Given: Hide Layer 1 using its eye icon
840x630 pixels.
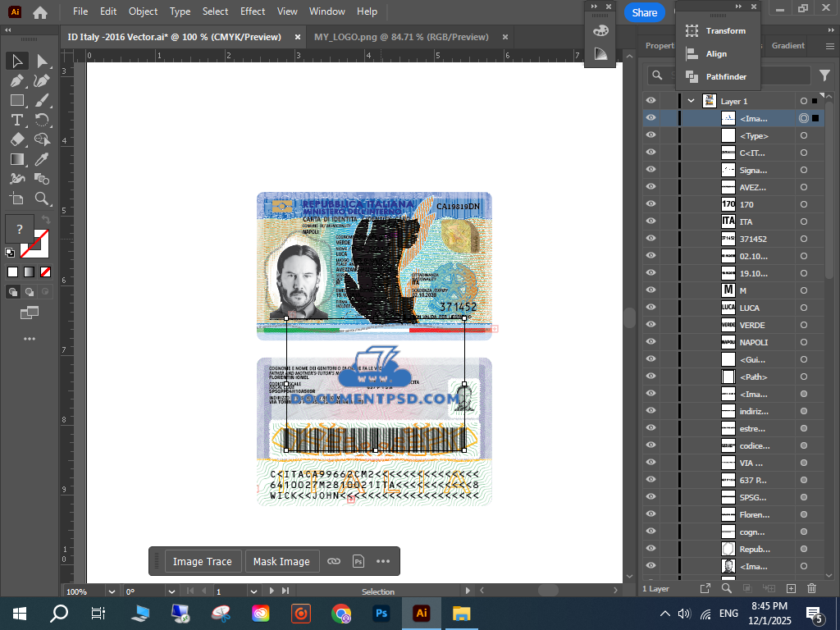Looking at the screenshot, I should point(651,101).
